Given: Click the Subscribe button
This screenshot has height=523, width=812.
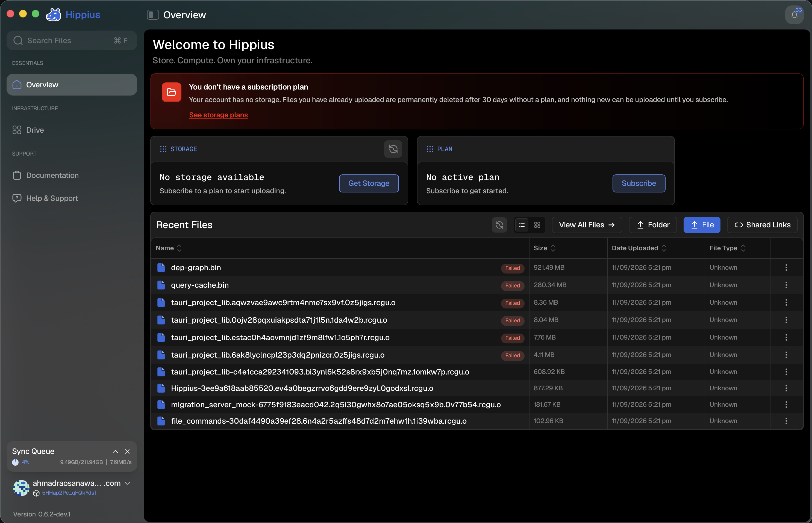Looking at the screenshot, I should 639,183.
